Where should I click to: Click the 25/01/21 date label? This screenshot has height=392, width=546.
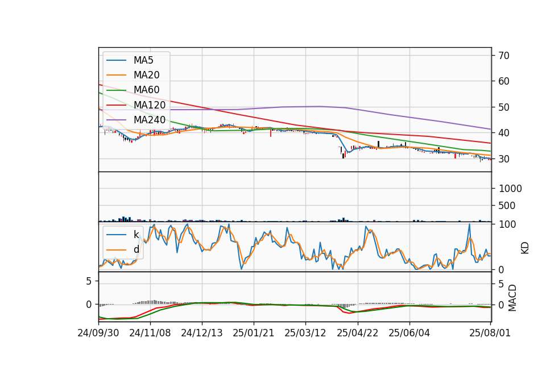click(x=254, y=333)
